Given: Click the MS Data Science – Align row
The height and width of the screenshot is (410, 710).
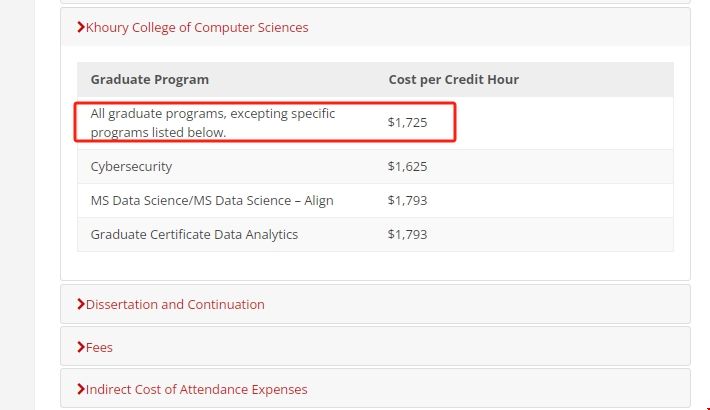Looking at the screenshot, I should (x=212, y=201).
